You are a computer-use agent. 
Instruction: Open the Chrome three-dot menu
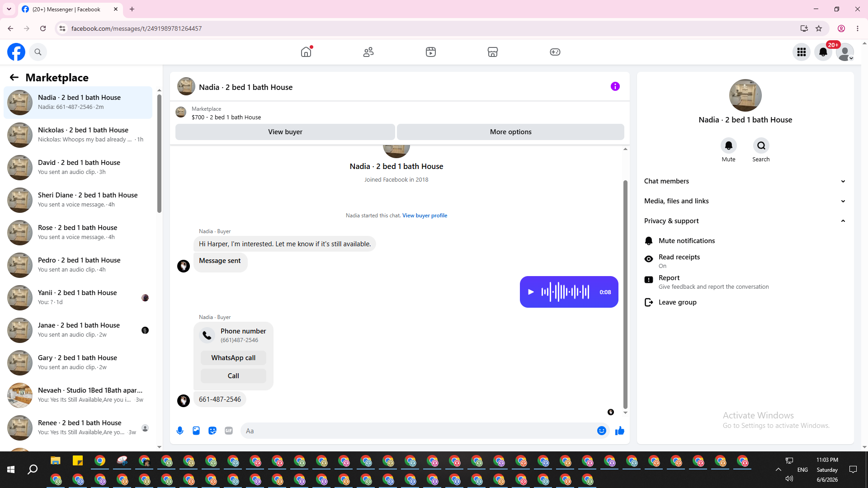pos(858,28)
